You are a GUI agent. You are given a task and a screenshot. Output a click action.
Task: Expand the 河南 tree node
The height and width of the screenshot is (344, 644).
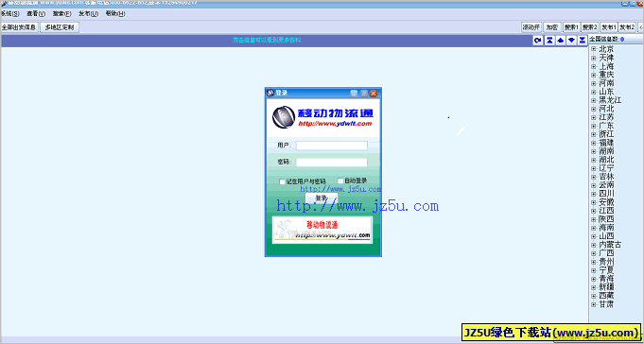point(593,83)
